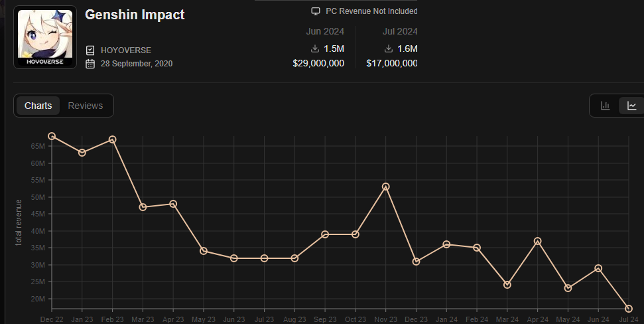Click the Apr 24 x-axis label

538,319
